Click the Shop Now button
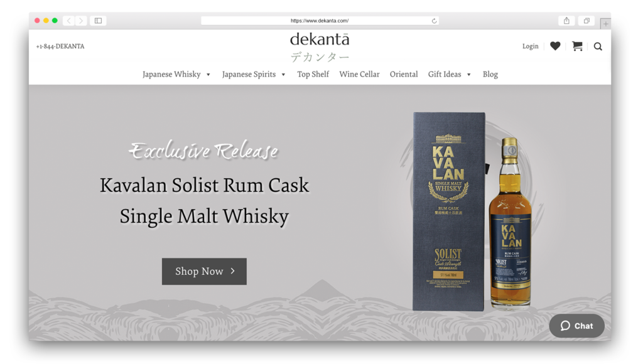The height and width of the screenshot is (364, 643). tap(204, 271)
